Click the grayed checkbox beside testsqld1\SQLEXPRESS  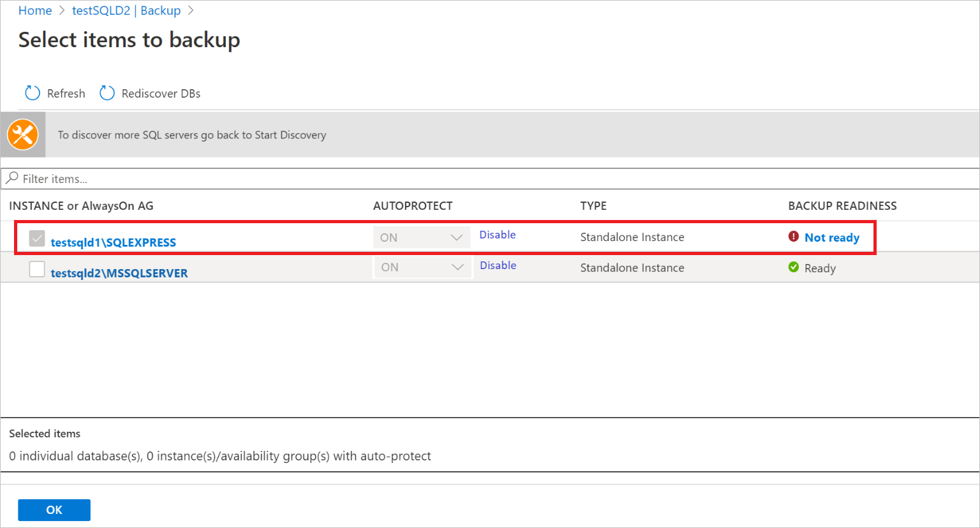pyautogui.click(x=36, y=238)
